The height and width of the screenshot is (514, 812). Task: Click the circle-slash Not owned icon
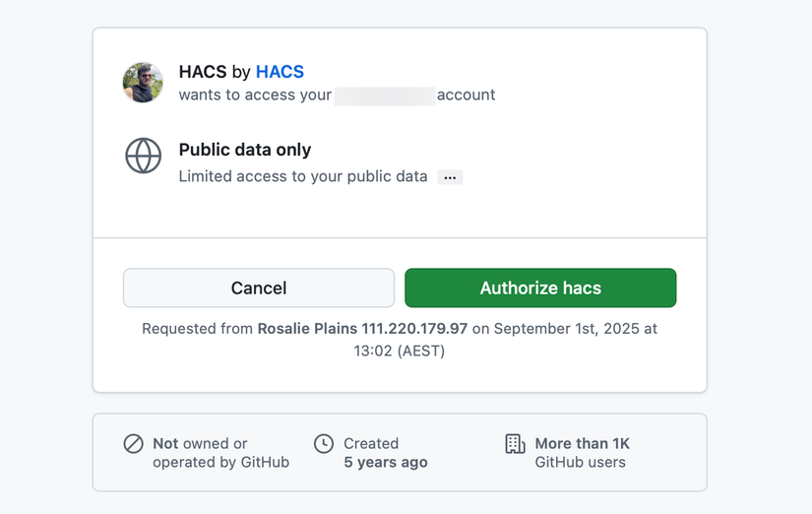click(x=134, y=444)
